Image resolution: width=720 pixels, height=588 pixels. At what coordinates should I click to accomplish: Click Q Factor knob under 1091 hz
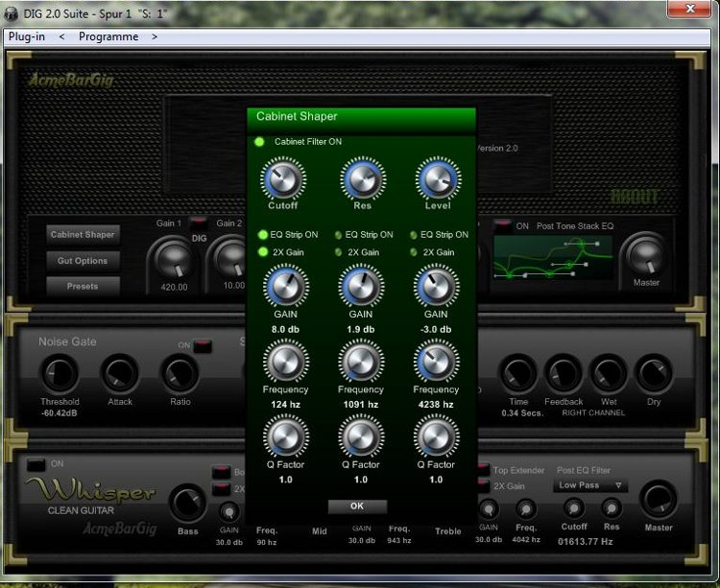coord(361,436)
